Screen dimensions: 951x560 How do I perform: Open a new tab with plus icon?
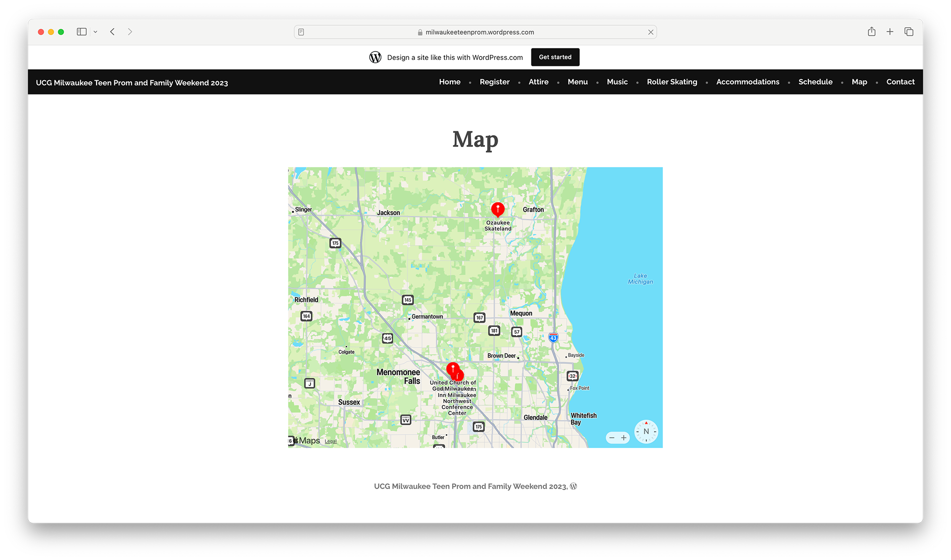890,32
